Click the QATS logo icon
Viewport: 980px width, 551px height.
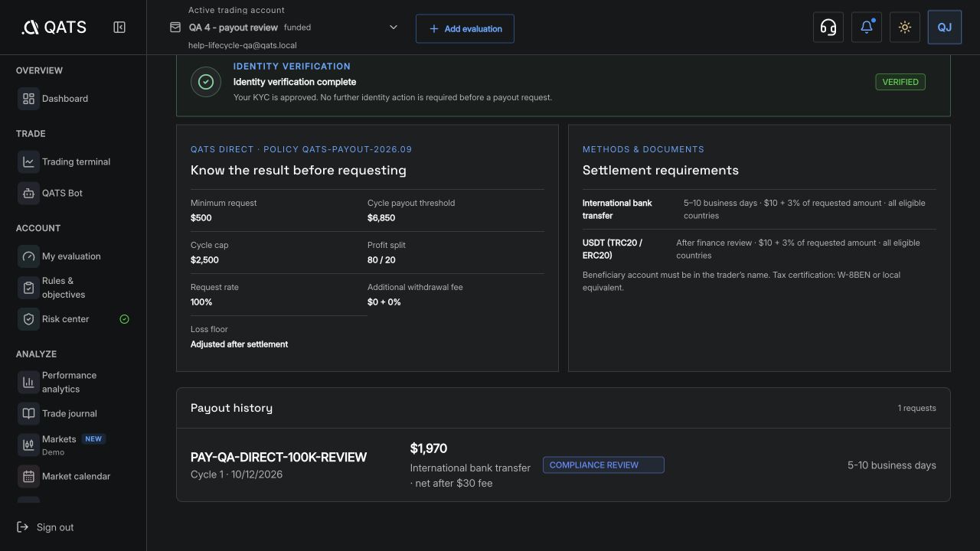coord(30,28)
